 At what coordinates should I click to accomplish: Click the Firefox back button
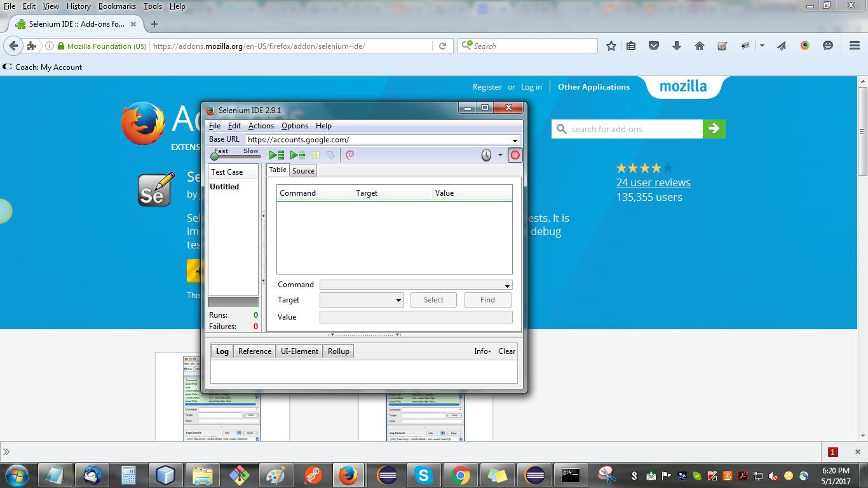point(14,46)
